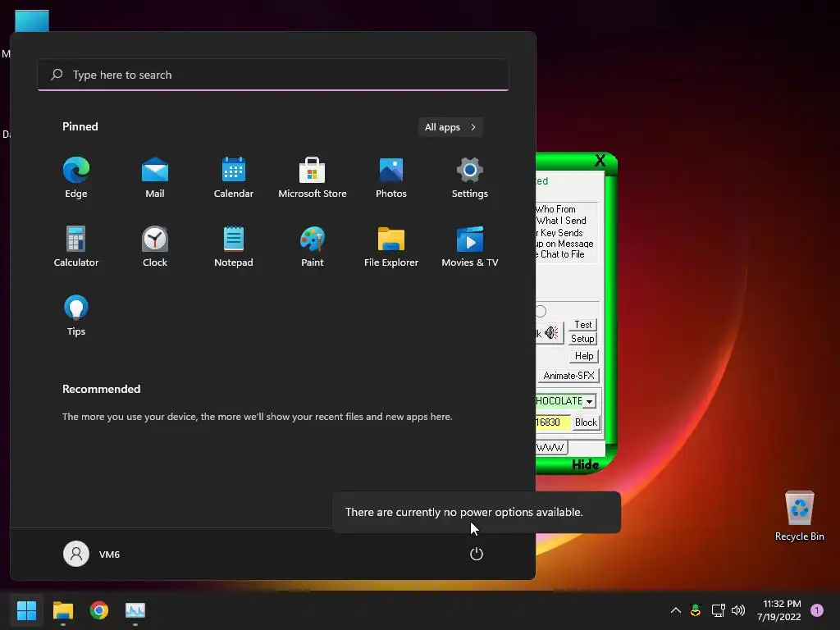The height and width of the screenshot is (630, 840).
Task: Launch the Clock app
Action: coord(155,246)
